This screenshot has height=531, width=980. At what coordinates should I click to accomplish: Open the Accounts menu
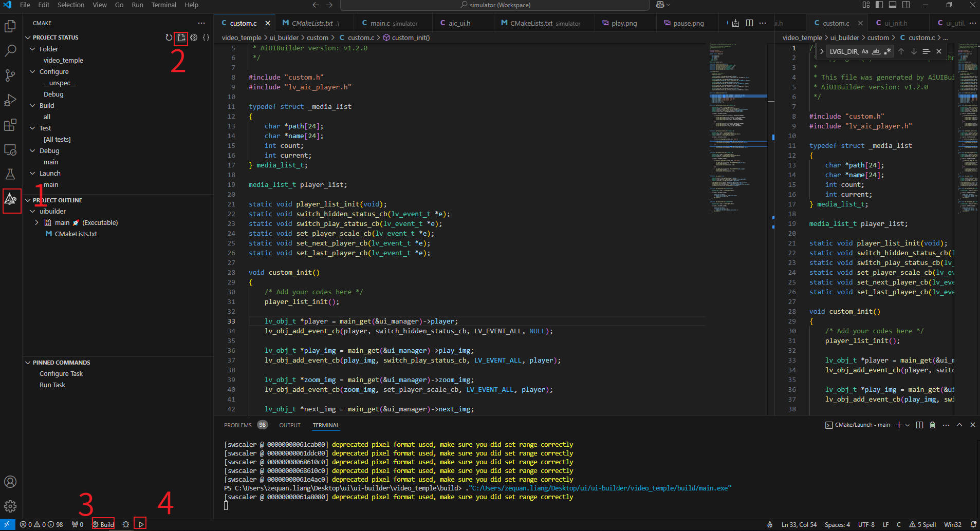pyautogui.click(x=10, y=482)
